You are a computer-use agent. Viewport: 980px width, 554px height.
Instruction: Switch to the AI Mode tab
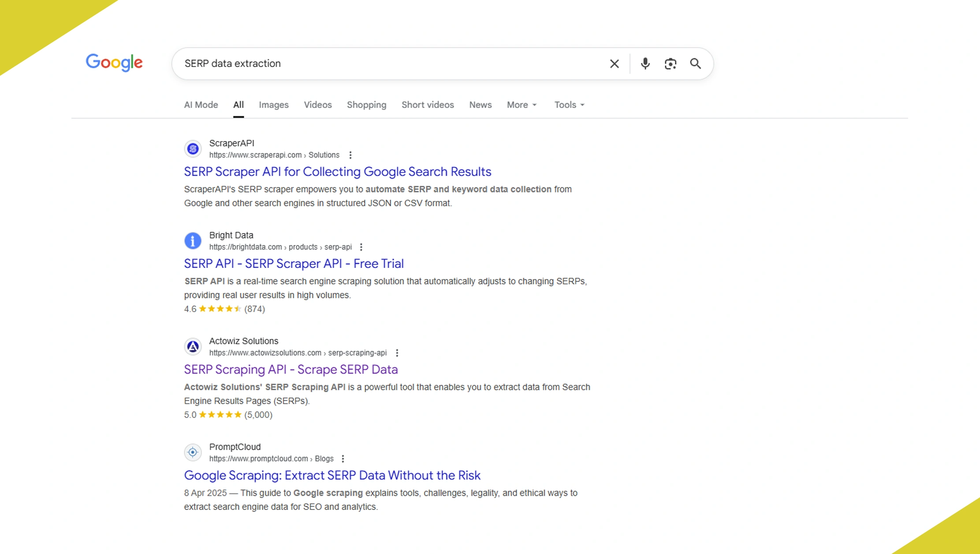[x=201, y=105]
